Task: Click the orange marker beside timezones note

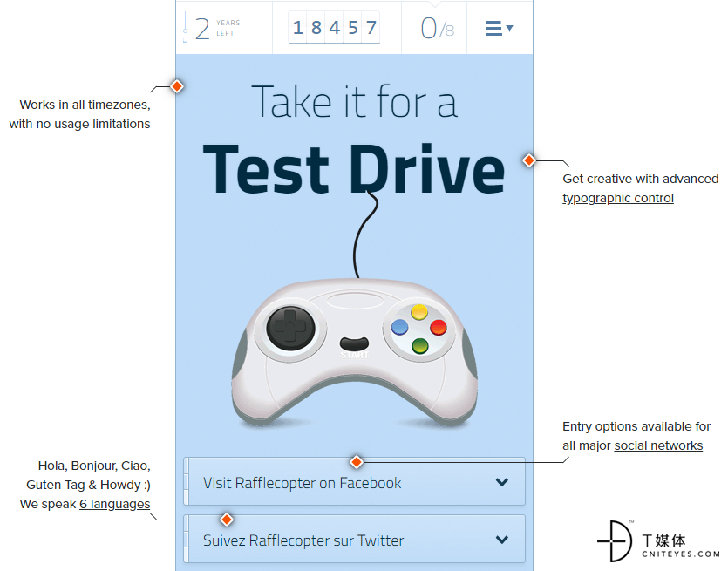Action: 177,86
